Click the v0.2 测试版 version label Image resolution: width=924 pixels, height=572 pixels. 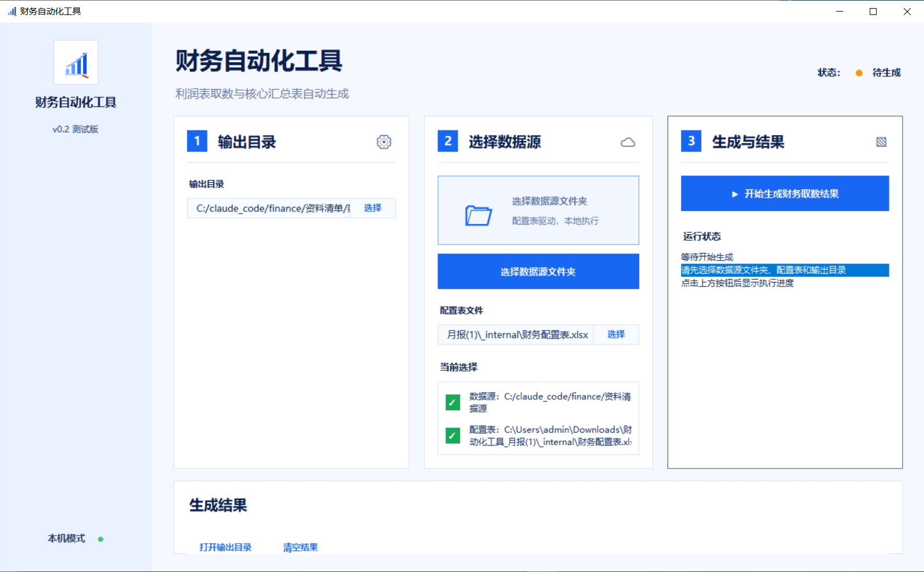76,129
